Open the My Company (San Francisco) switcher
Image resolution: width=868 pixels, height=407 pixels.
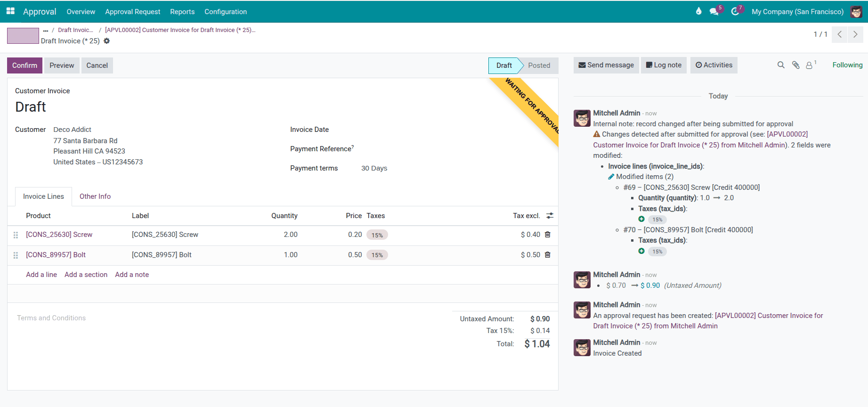[x=797, y=12]
